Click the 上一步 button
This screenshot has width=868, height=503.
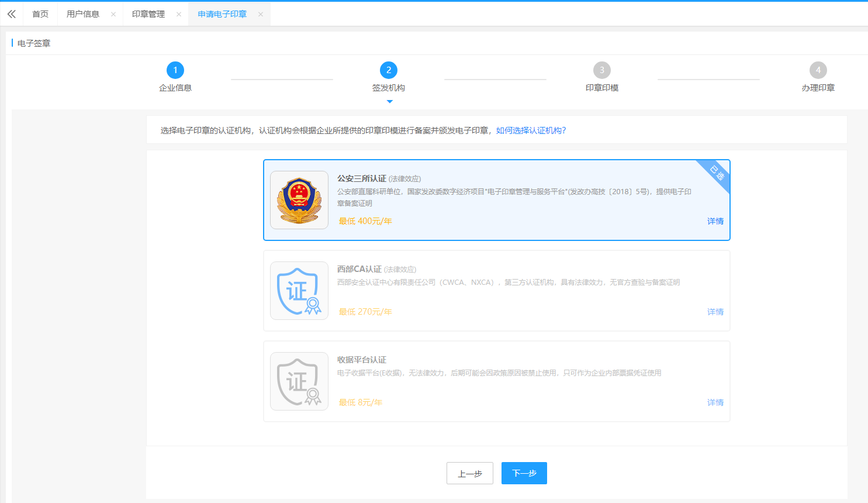click(x=470, y=473)
